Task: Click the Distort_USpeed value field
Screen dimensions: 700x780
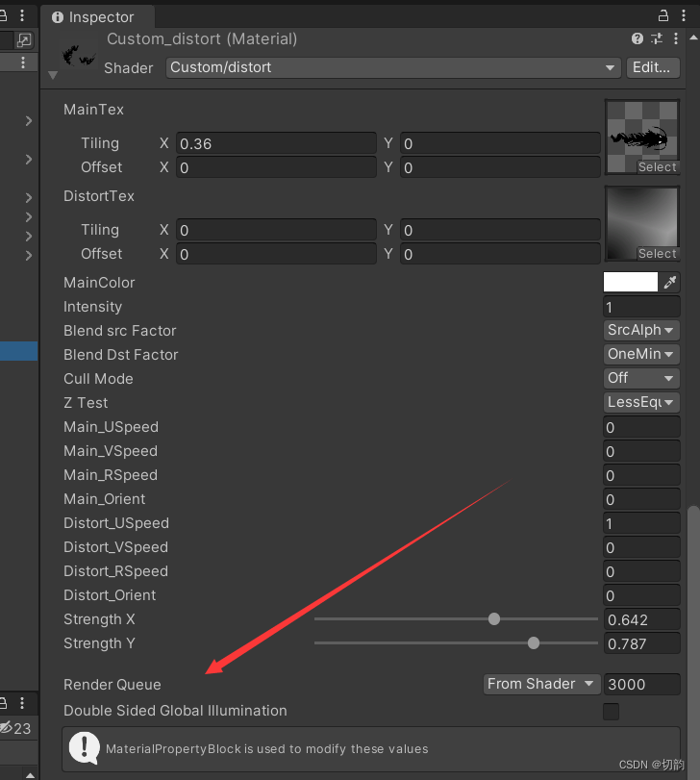Action: [x=641, y=523]
